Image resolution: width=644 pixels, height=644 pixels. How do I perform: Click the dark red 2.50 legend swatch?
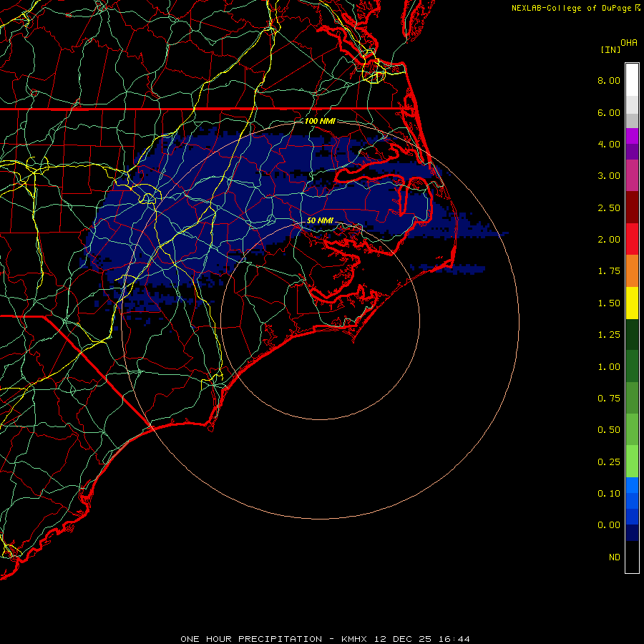(632, 208)
